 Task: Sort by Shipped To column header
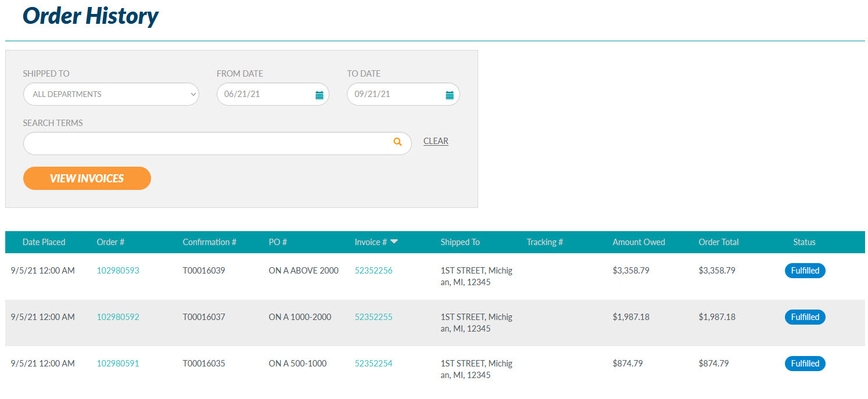(460, 242)
